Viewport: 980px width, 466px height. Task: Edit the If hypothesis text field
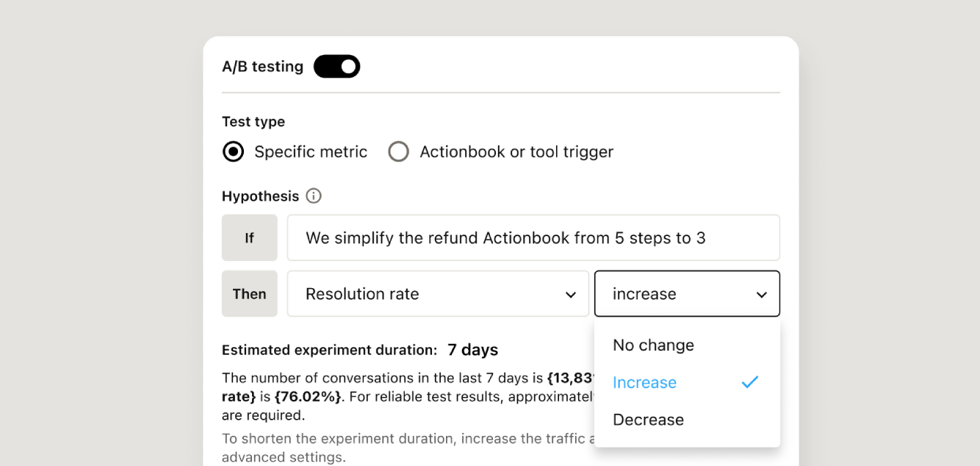tap(533, 237)
